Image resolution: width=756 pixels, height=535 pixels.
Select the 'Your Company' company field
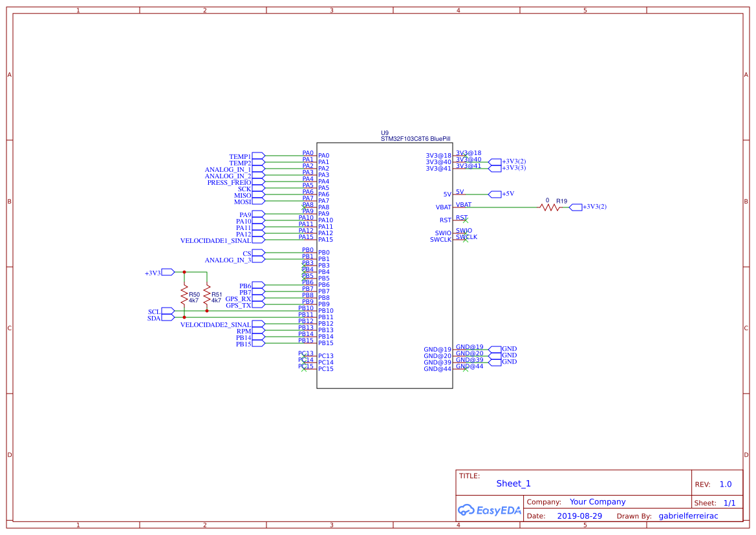click(x=598, y=502)
